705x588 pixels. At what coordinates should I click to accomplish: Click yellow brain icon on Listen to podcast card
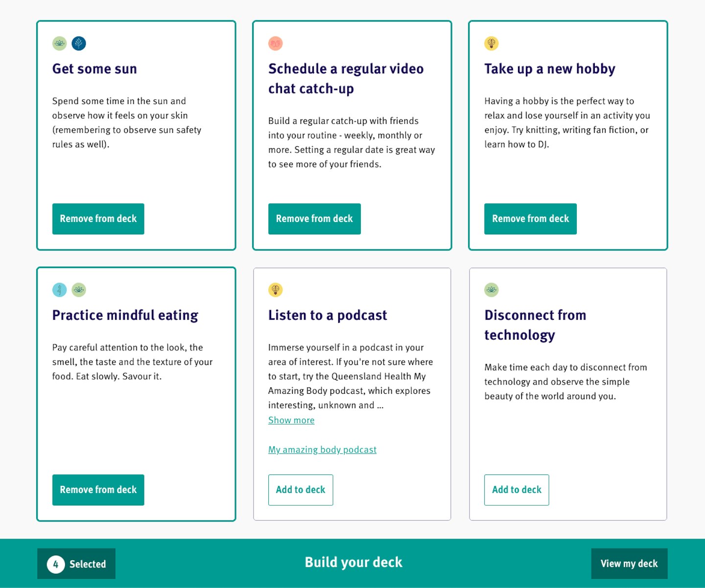pyautogui.click(x=276, y=290)
